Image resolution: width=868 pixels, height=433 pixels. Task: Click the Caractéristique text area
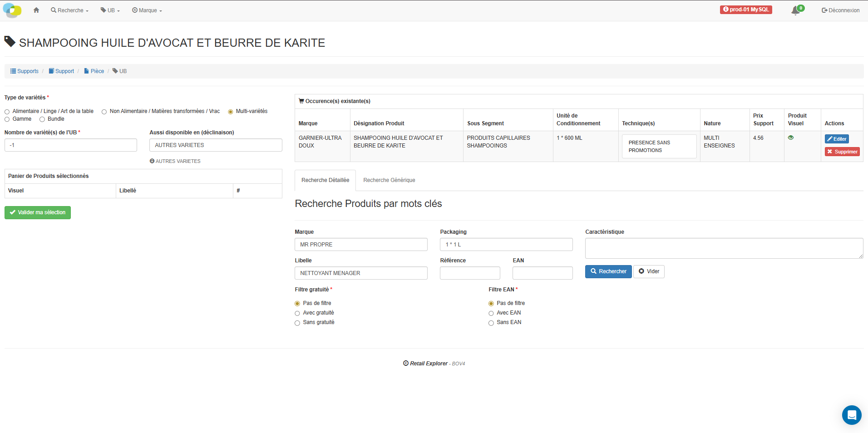click(x=724, y=248)
